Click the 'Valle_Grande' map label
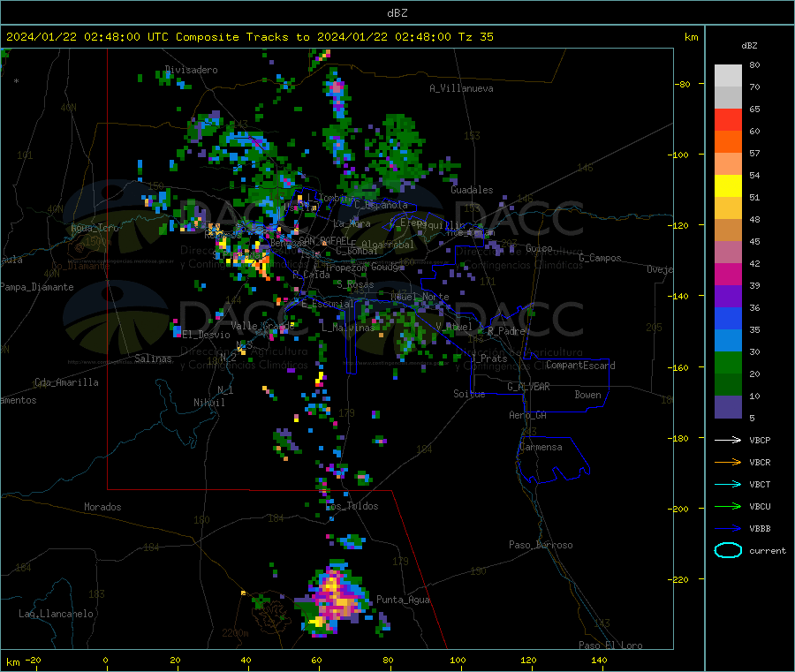This screenshot has width=795, height=672. [262, 325]
